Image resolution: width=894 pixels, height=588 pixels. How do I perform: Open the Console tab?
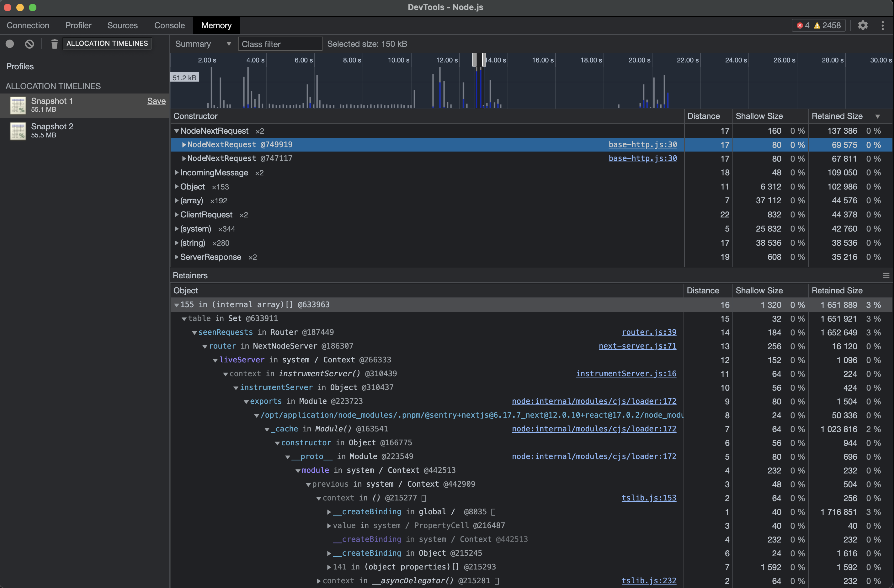[x=169, y=25]
